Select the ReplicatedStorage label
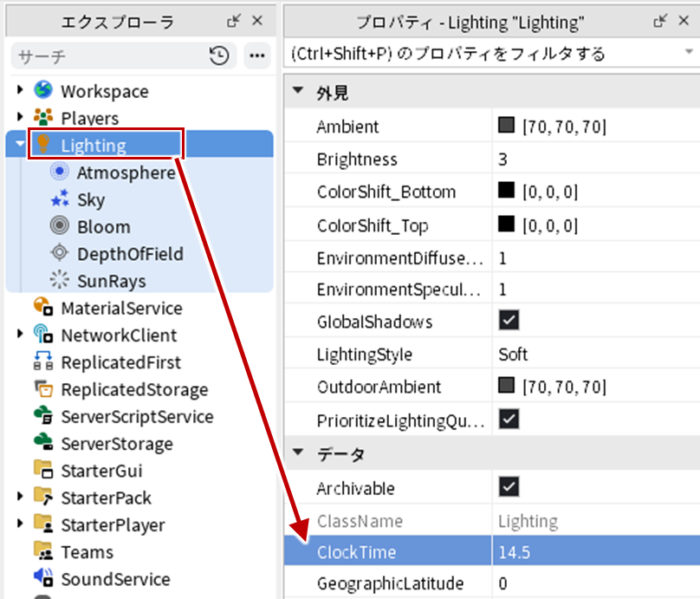 pyautogui.click(x=135, y=390)
